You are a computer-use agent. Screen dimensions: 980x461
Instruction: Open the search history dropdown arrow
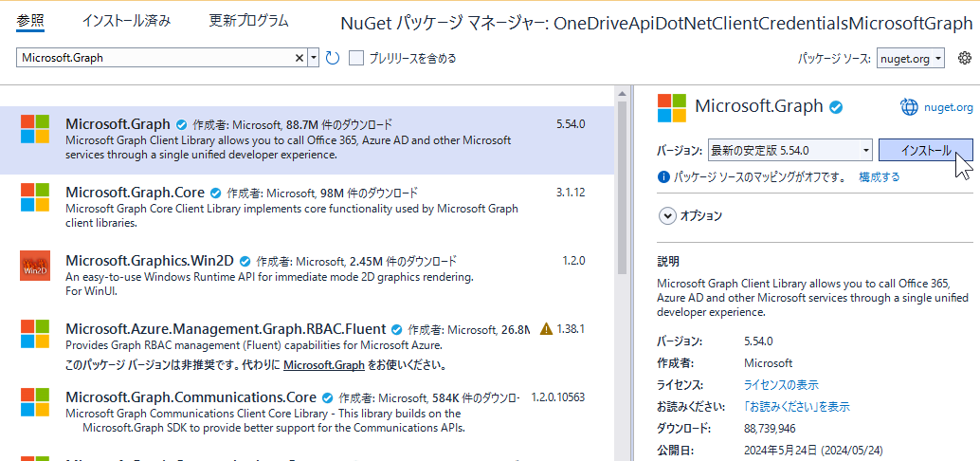coord(313,58)
